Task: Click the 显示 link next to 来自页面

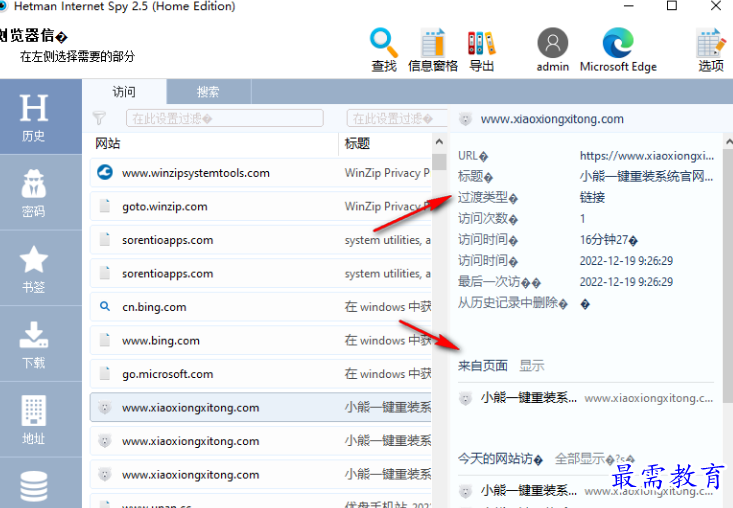Action: coord(532,366)
